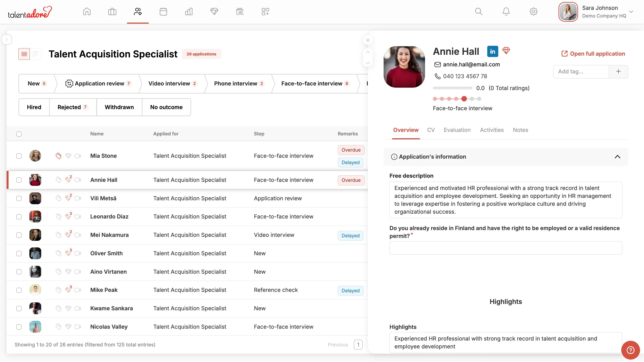
Task: Click the notifications bell icon
Action: pyautogui.click(x=506, y=11)
